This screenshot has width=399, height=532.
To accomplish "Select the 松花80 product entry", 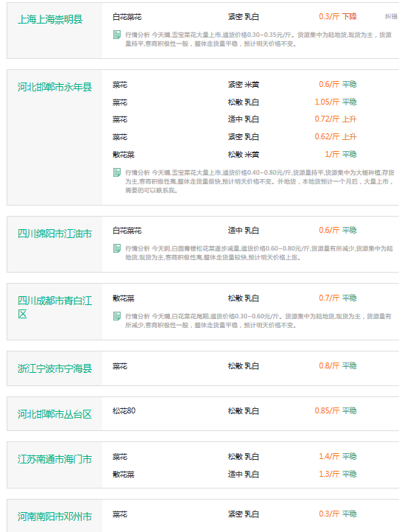I will coord(124,411).
